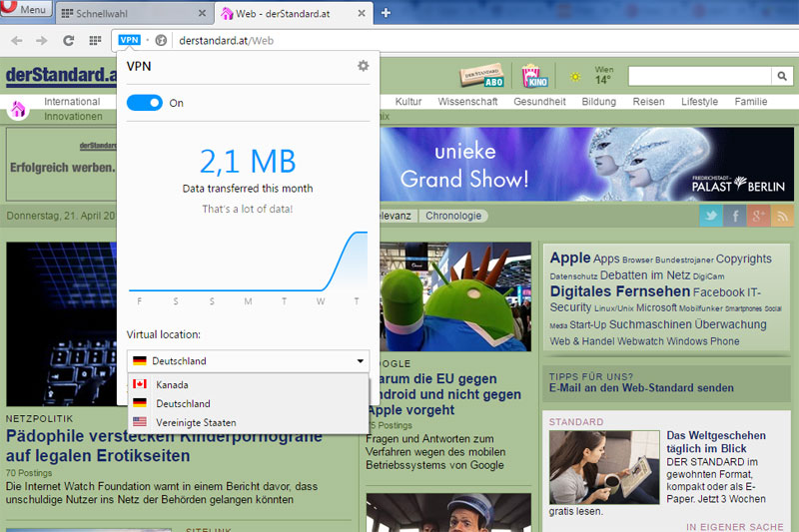Open the Familie section
799x532 pixels.
[x=751, y=101]
